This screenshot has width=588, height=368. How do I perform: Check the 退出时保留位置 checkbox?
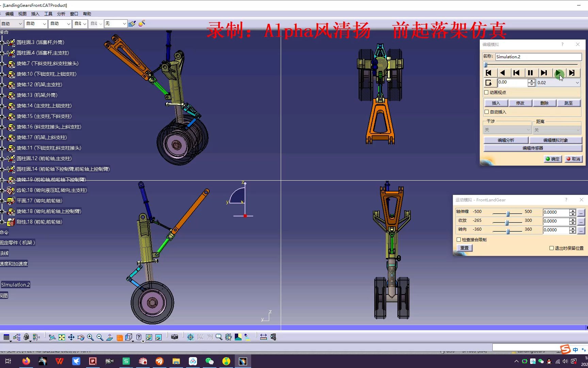tap(552, 248)
